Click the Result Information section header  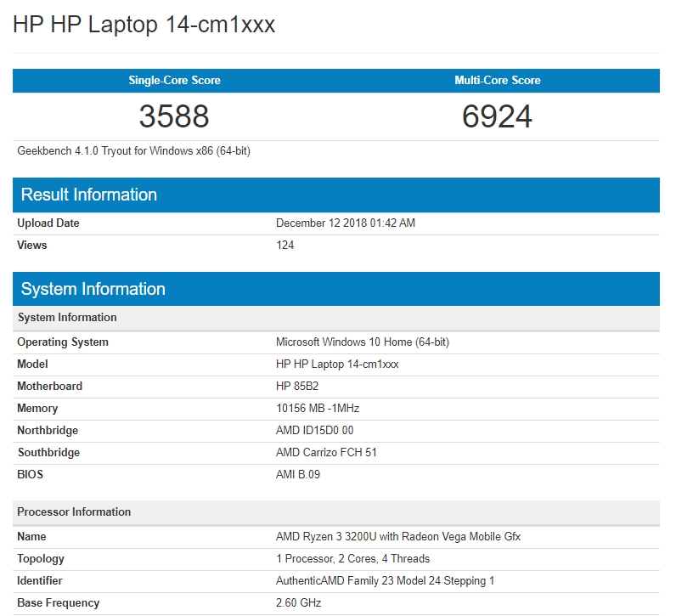[x=89, y=195]
